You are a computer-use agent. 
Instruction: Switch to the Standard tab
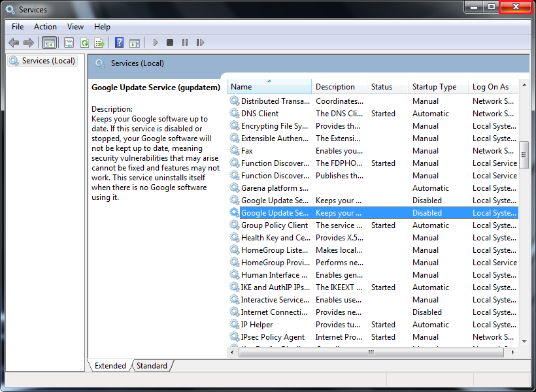(x=152, y=366)
